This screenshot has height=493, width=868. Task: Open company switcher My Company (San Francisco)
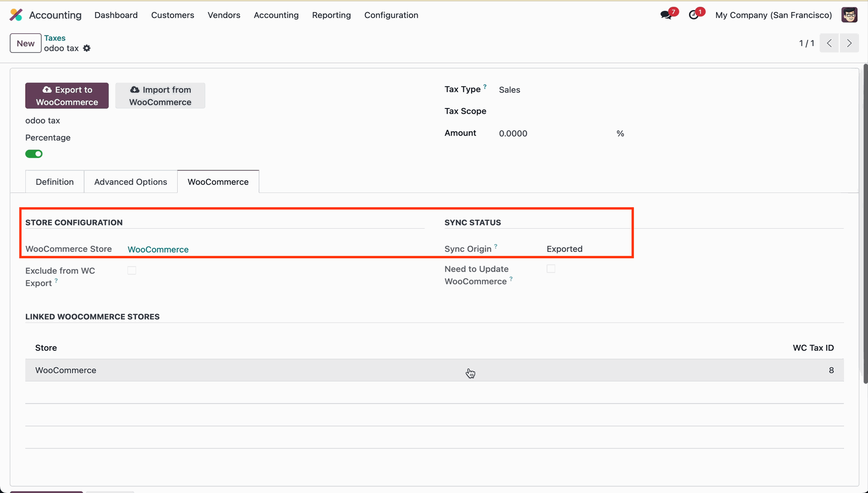[773, 15]
